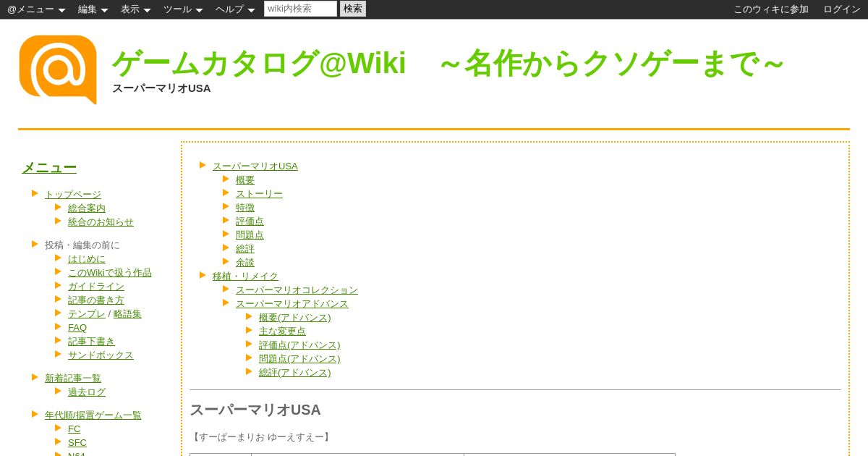868x456 pixels.
Task: Jump to 評価点(アドバンス) section
Action: pyautogui.click(x=299, y=345)
